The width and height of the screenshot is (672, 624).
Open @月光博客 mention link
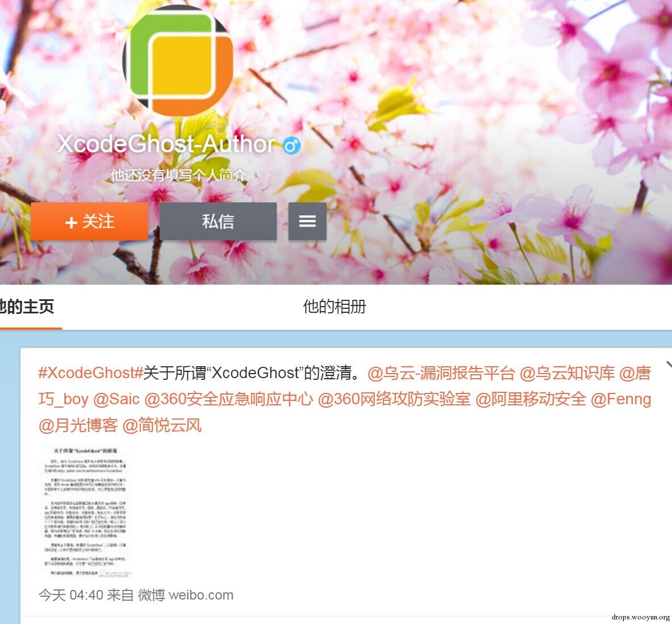78,425
